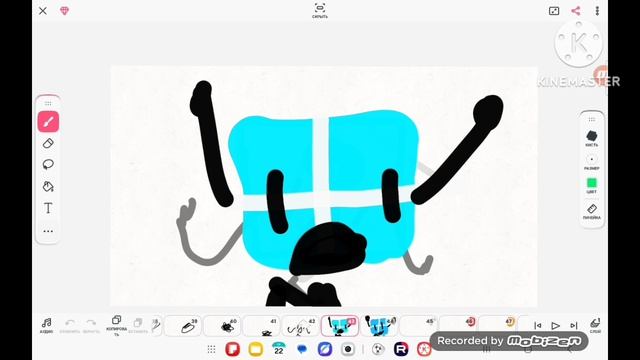This screenshot has width=640, height=360.
Task: Open the vertical three-dot overflow menu
Action: 597,11
